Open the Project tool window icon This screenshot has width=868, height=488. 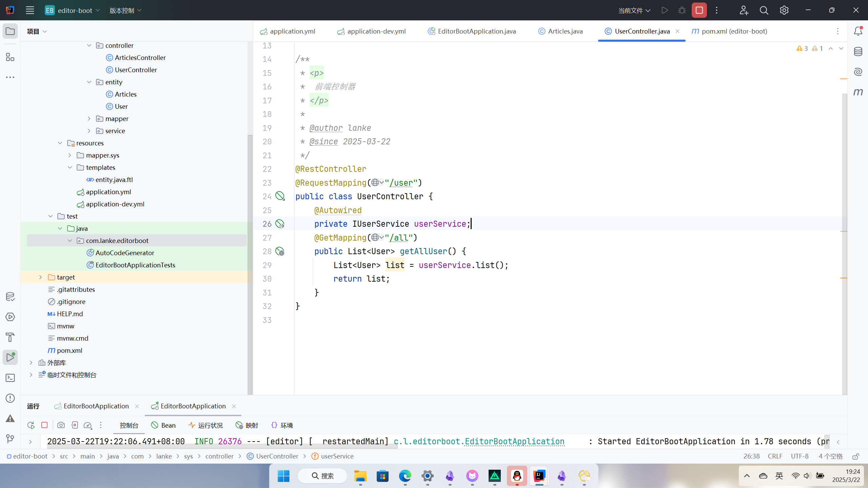[x=10, y=31]
